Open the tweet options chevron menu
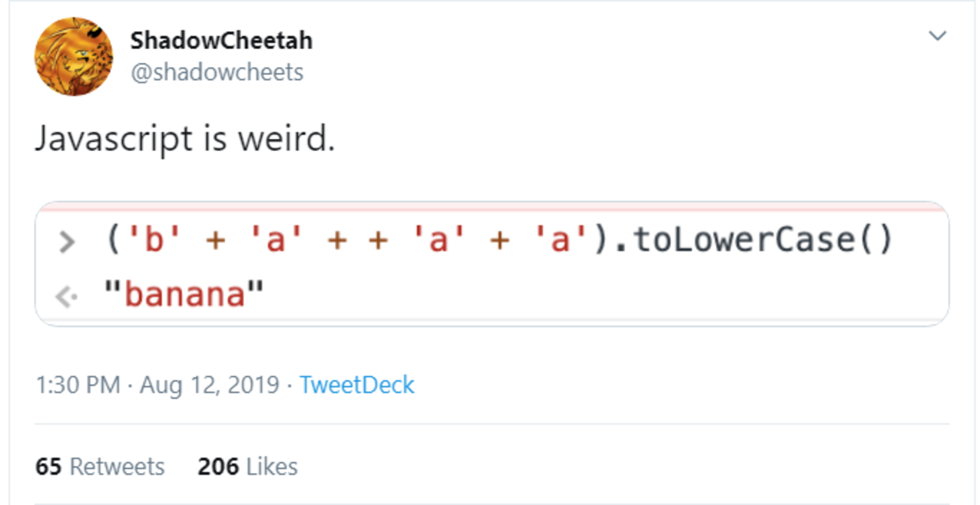Viewport: 980px width, 505px height. tap(938, 37)
